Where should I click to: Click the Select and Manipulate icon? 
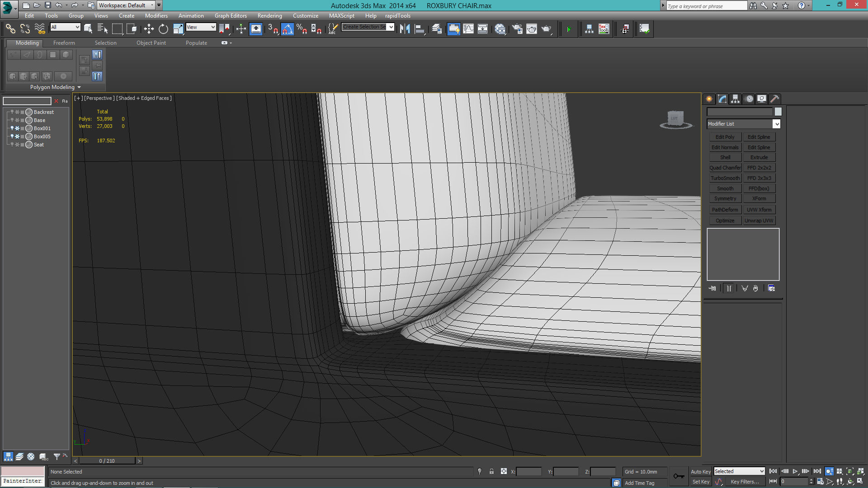[x=241, y=29]
